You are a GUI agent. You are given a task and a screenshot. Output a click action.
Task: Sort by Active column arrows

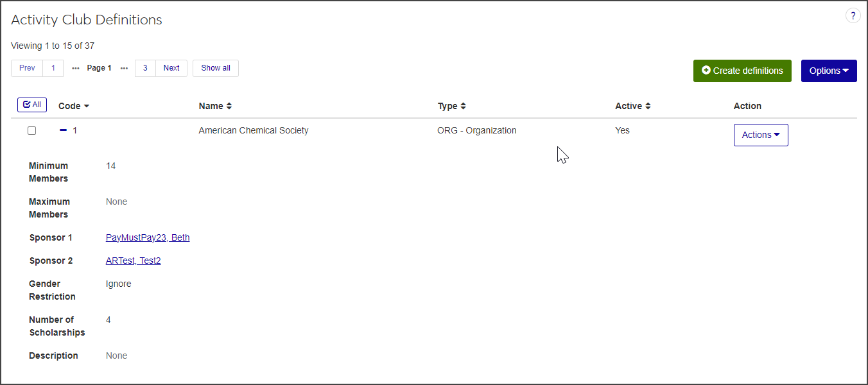(648, 106)
